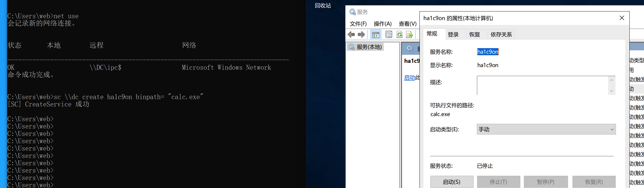This screenshot has height=188, width=644.
Task: Click the green Refresh toolbar icon
Action: tap(400, 35)
